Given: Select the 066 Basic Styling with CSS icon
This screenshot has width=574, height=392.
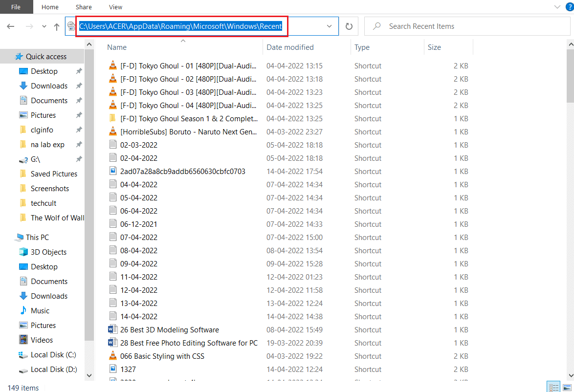Looking at the screenshot, I should (x=113, y=356).
